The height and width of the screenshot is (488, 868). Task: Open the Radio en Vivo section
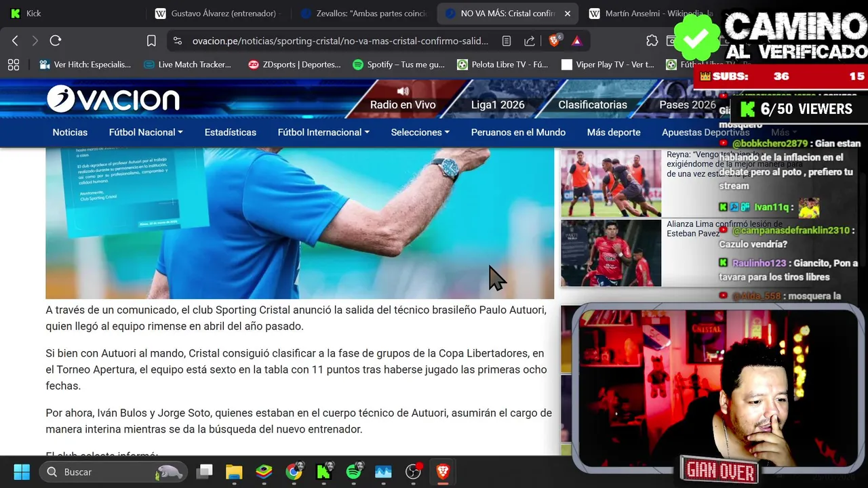[x=403, y=104]
